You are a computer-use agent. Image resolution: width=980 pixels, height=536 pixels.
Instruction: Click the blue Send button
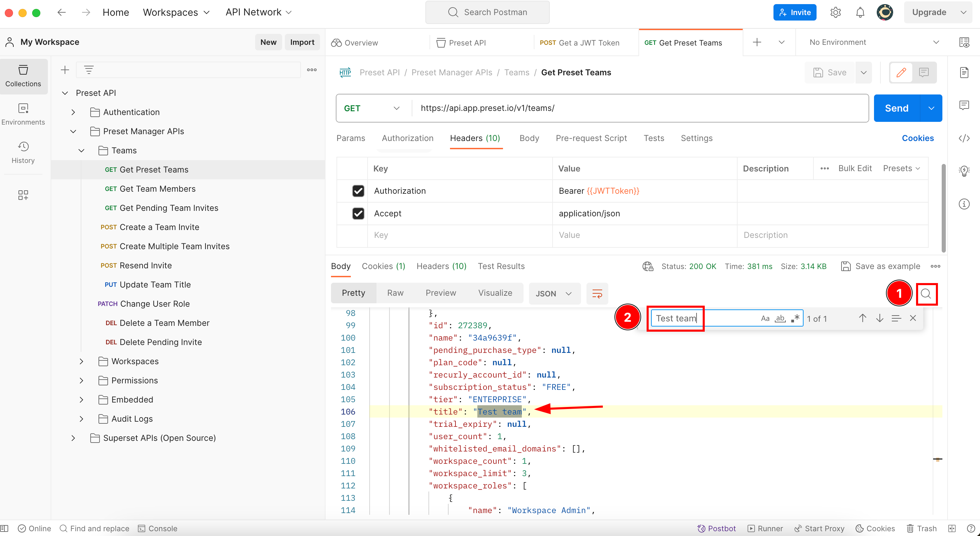click(896, 108)
